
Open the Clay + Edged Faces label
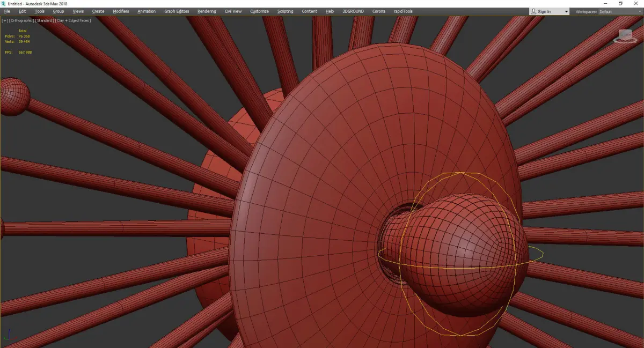tap(72, 20)
